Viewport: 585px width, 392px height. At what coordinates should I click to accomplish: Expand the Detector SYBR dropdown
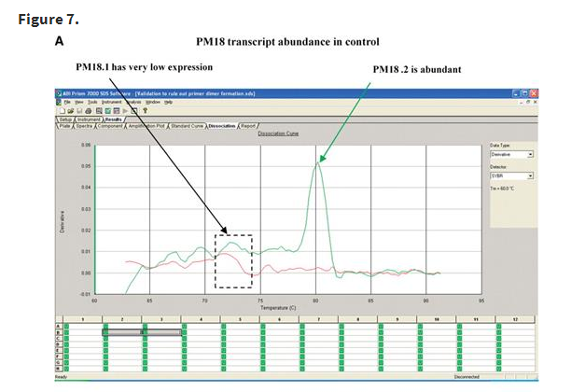click(x=529, y=175)
